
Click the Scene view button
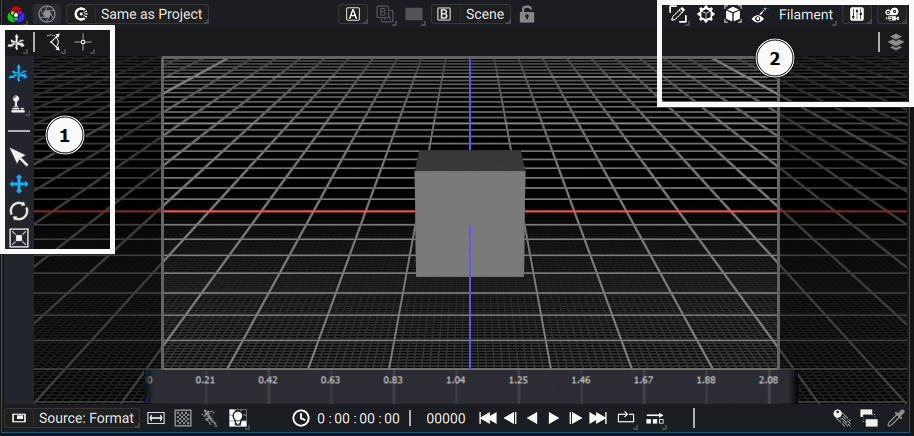pos(485,14)
